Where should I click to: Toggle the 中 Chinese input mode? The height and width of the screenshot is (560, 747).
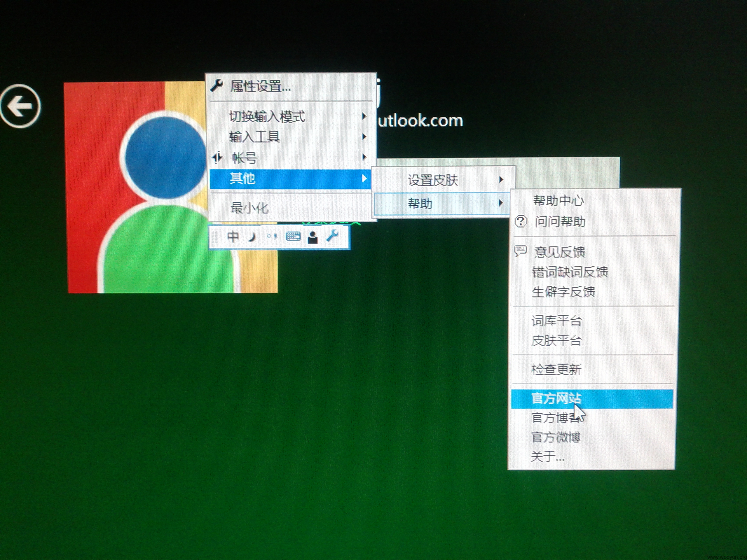233,237
